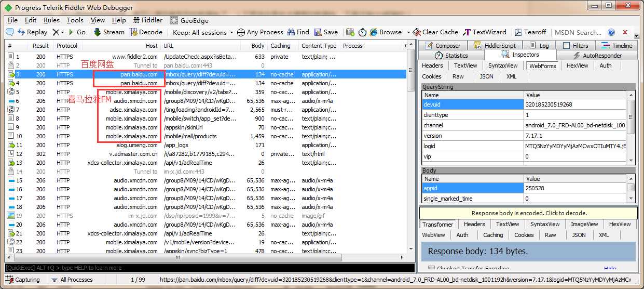The width and height of the screenshot is (644, 289).
Task: Toggle Decode mode
Action: pos(146,32)
